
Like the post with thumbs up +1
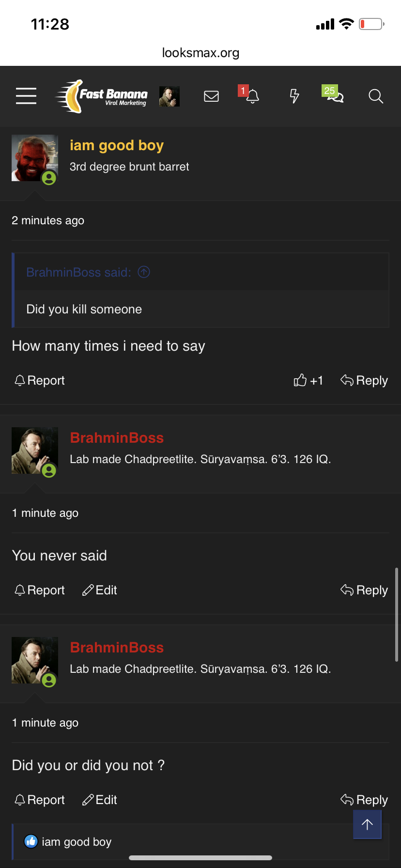point(308,381)
